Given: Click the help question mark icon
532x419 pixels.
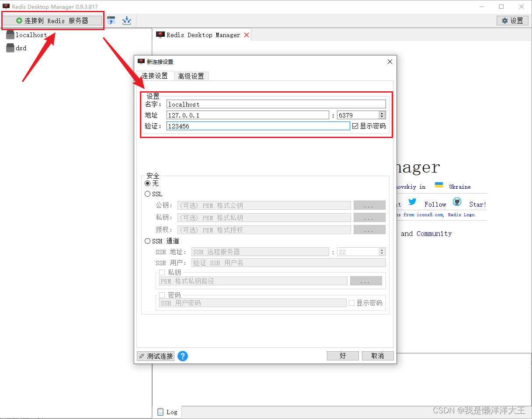Looking at the screenshot, I should (x=182, y=356).
